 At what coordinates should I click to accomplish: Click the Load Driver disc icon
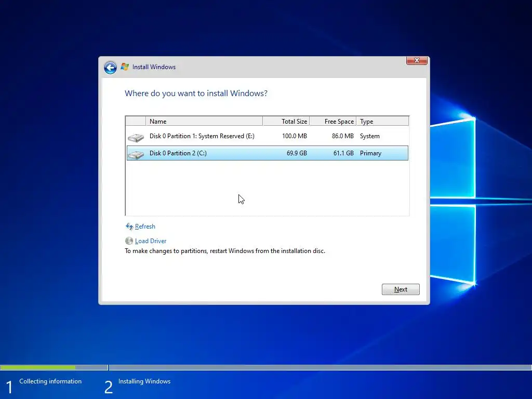[129, 241]
